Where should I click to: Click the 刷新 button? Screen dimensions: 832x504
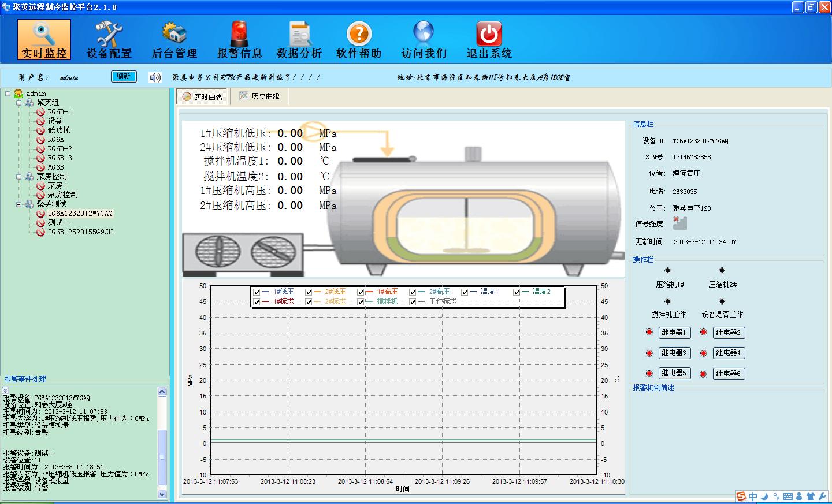point(123,76)
